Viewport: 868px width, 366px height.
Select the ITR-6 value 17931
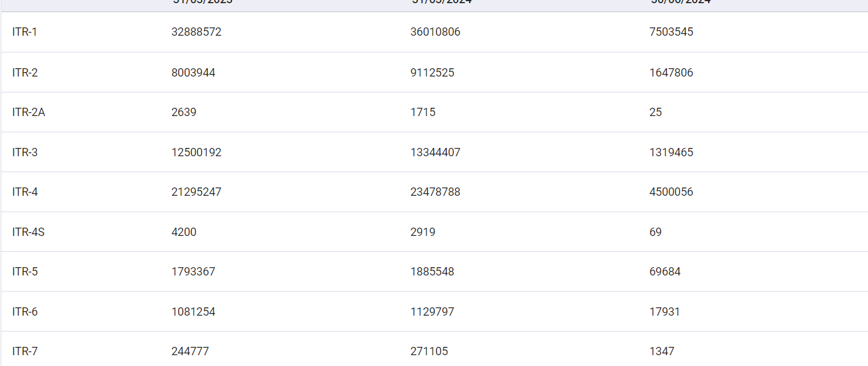pyautogui.click(x=665, y=312)
